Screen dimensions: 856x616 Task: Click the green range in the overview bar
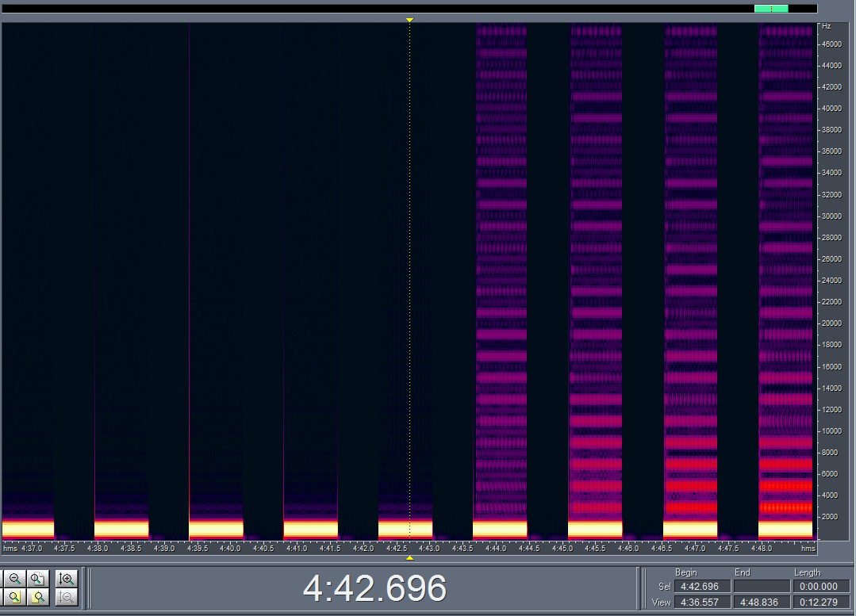771,8
